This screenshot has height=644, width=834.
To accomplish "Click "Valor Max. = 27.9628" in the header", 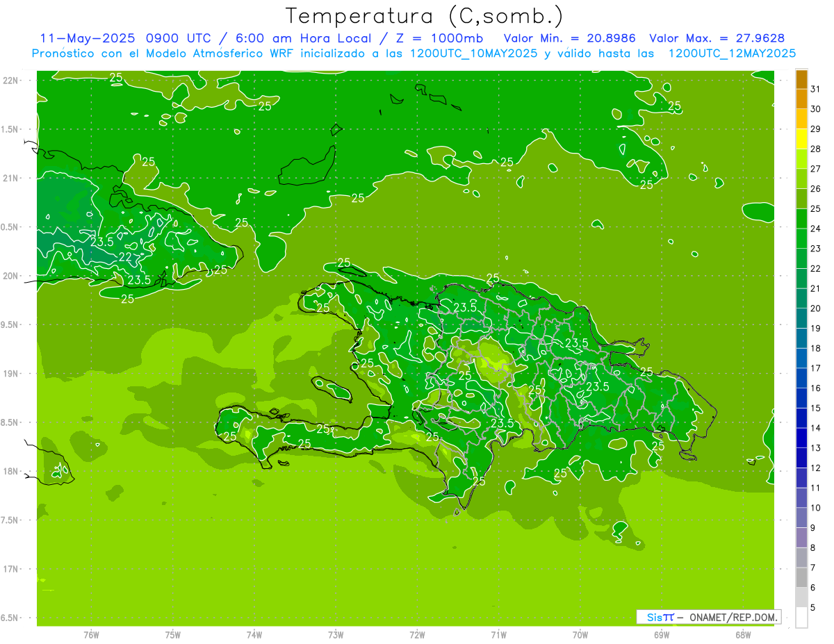I will 717,38.
